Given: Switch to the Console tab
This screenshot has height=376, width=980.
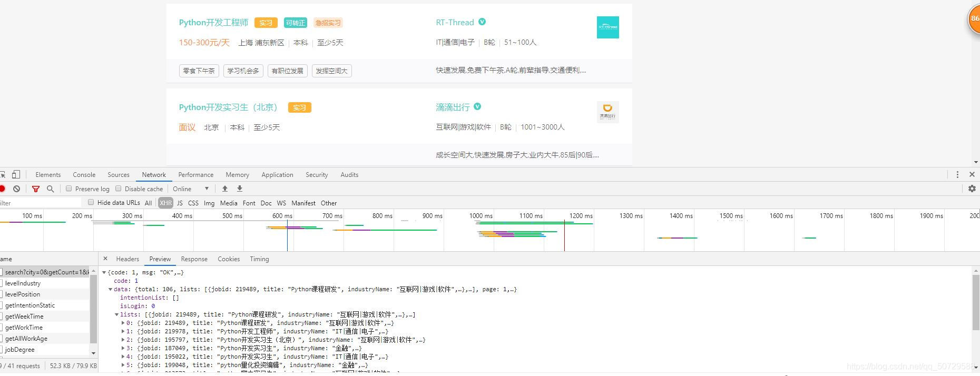Looking at the screenshot, I should 84,175.
